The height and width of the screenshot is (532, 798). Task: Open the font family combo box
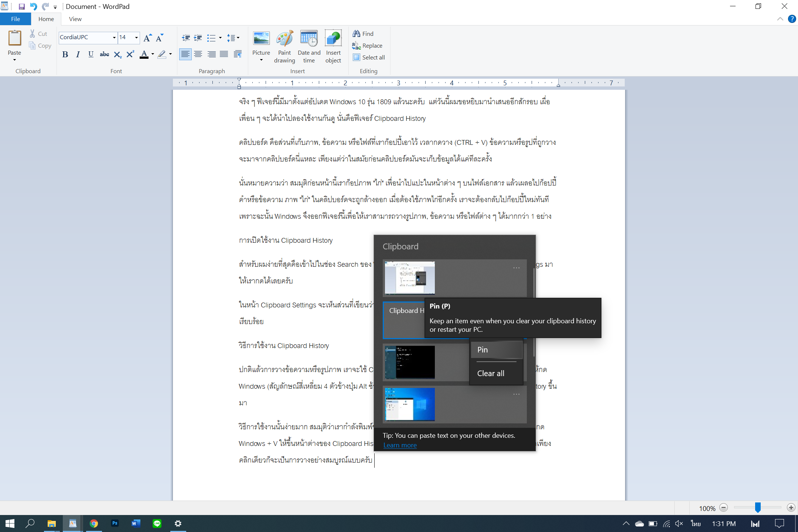click(88, 37)
